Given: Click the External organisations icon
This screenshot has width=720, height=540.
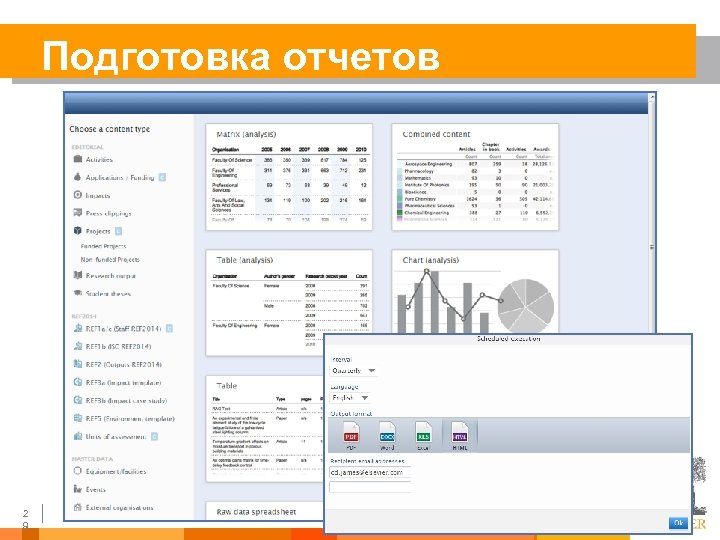Looking at the screenshot, I should pos(78,507).
